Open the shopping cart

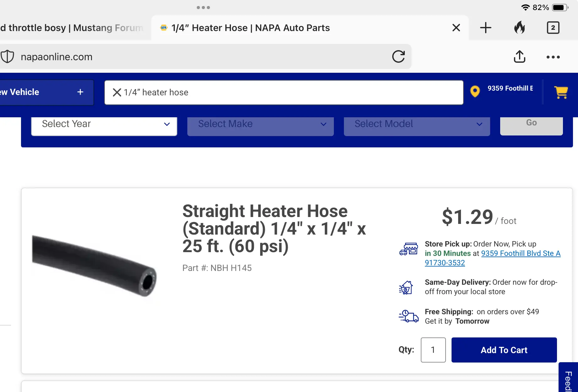coord(561,93)
